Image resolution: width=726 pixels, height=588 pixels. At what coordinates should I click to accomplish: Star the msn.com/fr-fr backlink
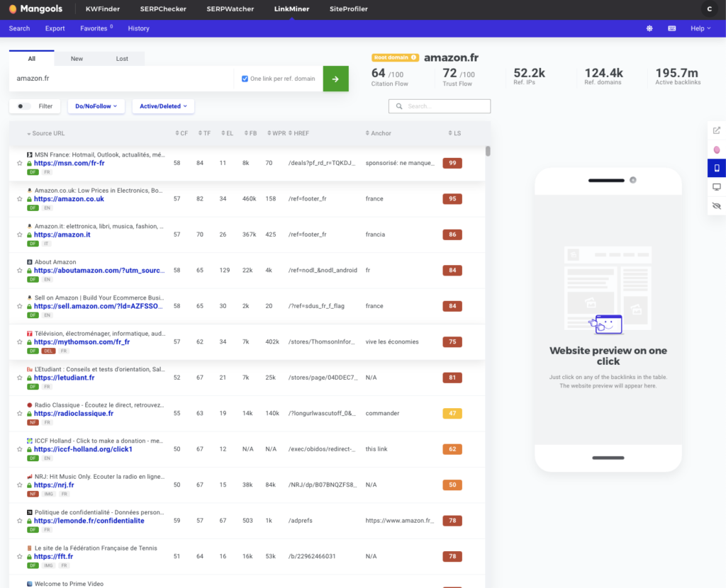coord(19,164)
